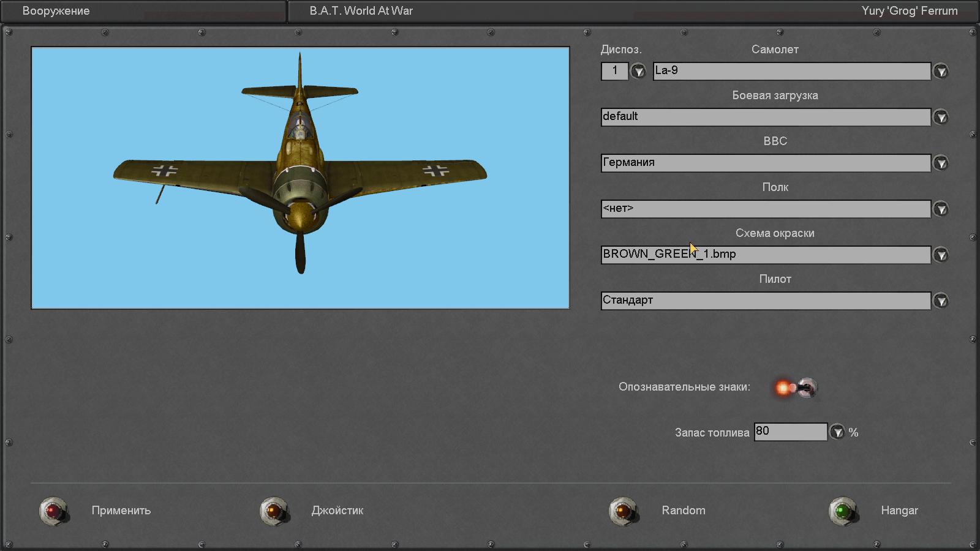Click the Применить text label

pos(121,511)
